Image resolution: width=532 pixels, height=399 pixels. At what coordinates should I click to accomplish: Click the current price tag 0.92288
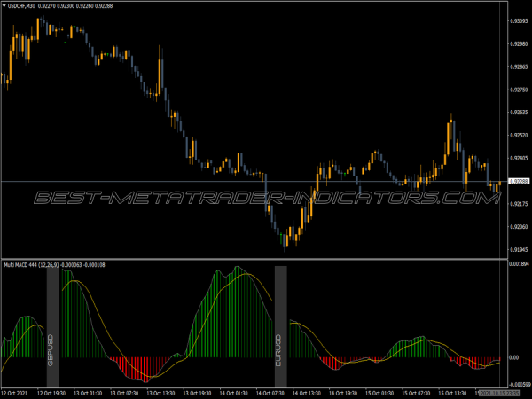(x=519, y=182)
